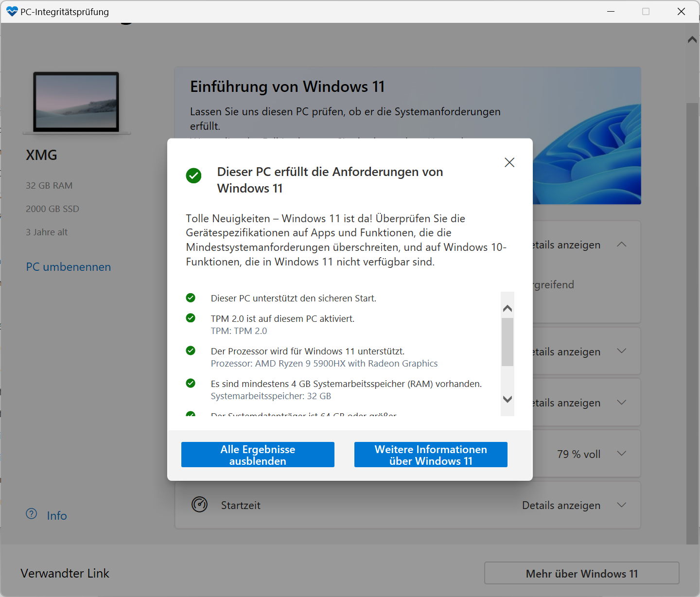The image size is (700, 597).
Task: Expand the Startzeit chevron
Action: [x=621, y=505]
